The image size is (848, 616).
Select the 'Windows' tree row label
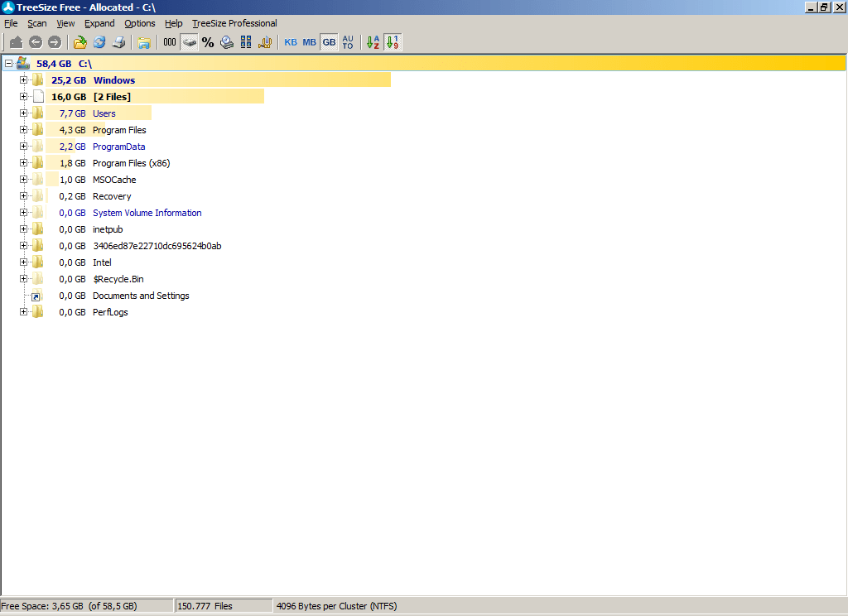click(x=114, y=80)
